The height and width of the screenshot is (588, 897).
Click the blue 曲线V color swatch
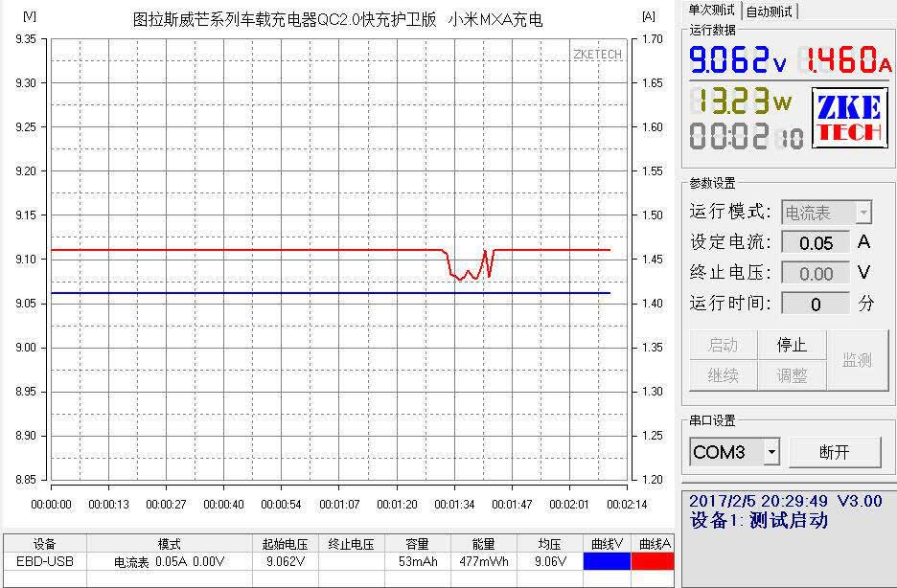click(x=607, y=561)
